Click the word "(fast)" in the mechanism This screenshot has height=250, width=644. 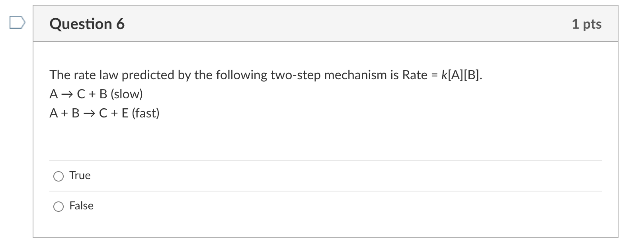point(146,113)
